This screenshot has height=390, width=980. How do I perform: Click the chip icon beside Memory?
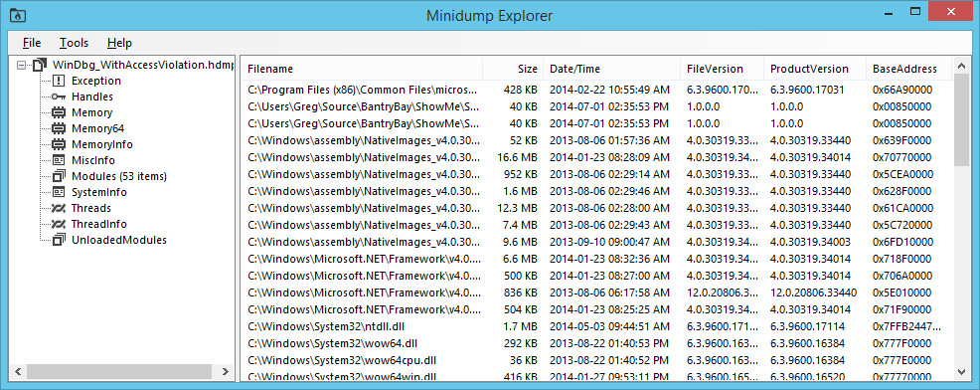click(58, 112)
